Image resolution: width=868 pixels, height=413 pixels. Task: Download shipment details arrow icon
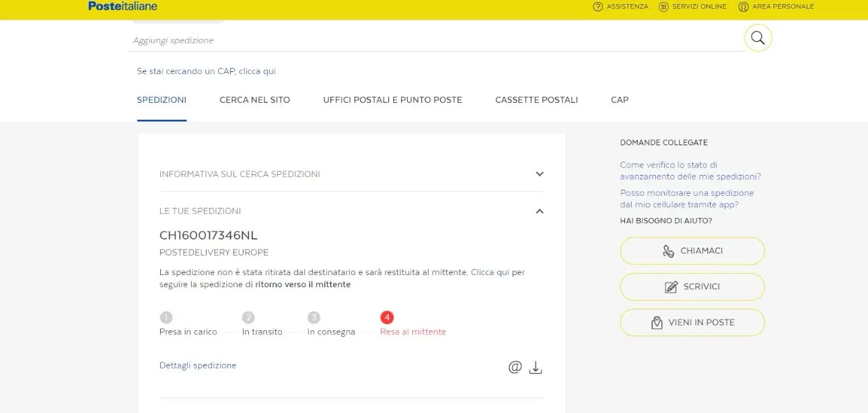(x=536, y=367)
